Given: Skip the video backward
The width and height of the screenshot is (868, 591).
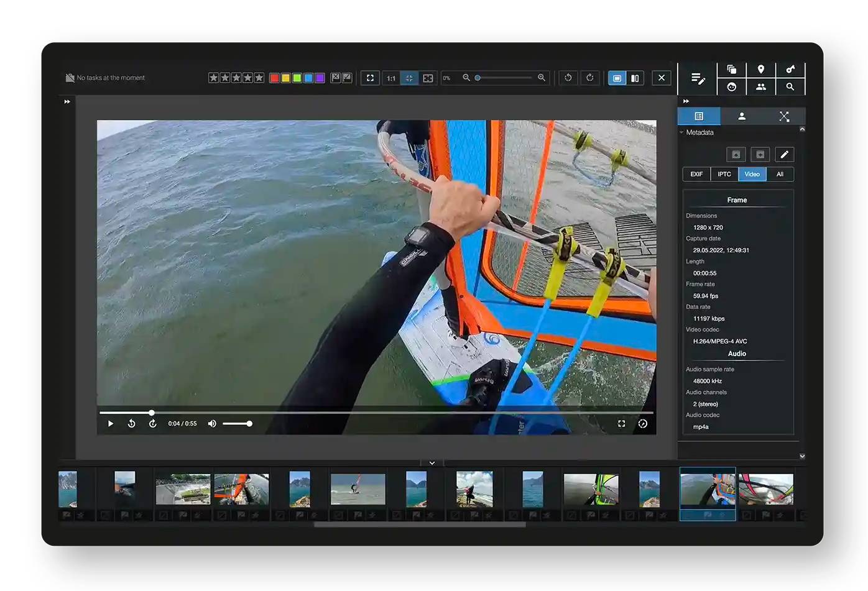Looking at the screenshot, I should [132, 424].
